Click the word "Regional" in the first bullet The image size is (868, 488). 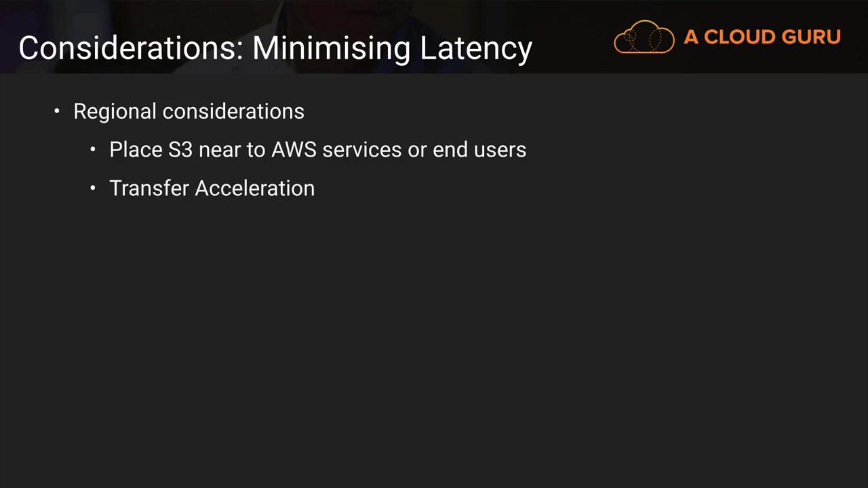point(115,111)
